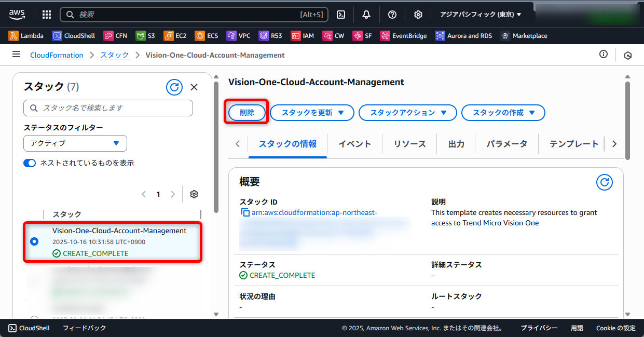
Task: Toggle the show nested stacks switch
Action: (30, 163)
